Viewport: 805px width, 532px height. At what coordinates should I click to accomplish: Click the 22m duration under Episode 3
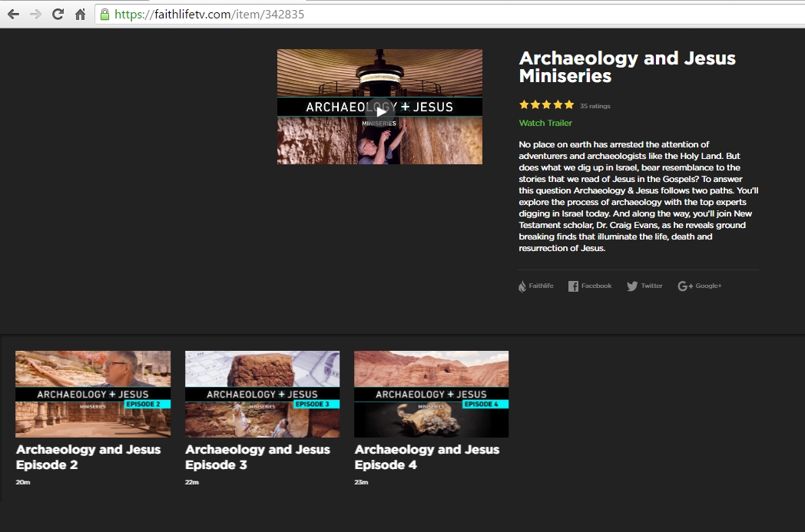pyautogui.click(x=192, y=482)
